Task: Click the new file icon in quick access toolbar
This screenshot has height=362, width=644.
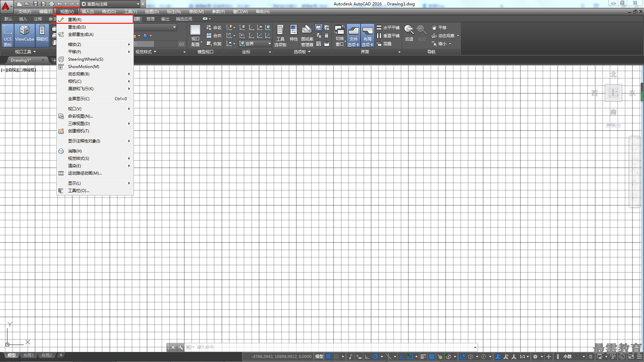Action: [19, 4]
